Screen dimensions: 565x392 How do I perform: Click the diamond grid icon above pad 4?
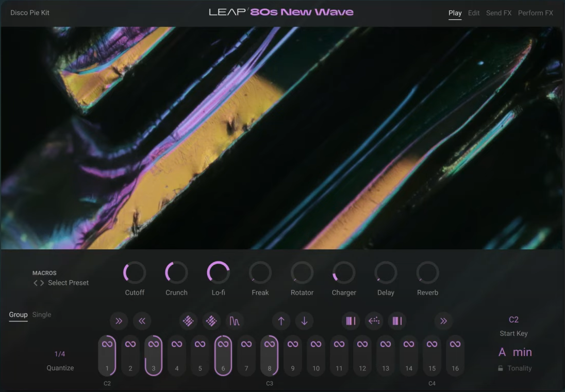click(x=188, y=321)
